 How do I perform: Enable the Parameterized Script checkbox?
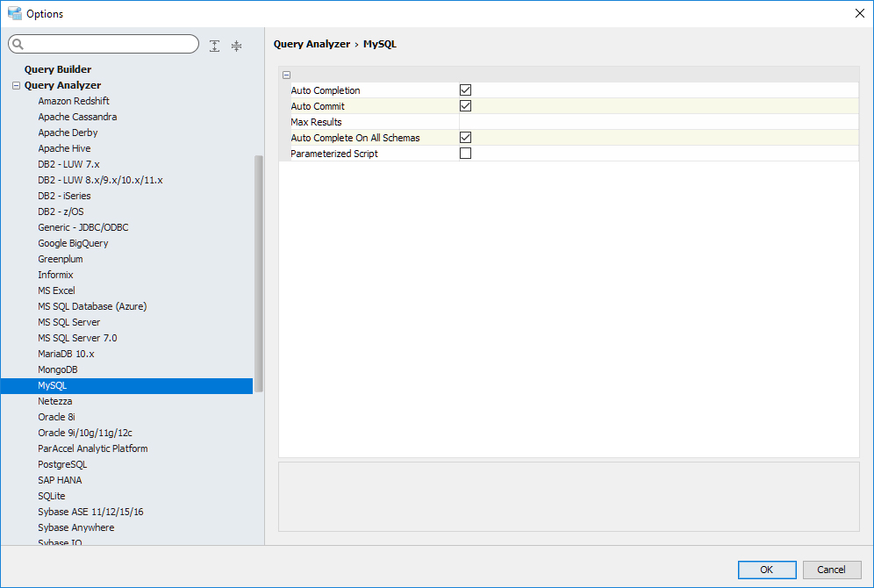466,154
